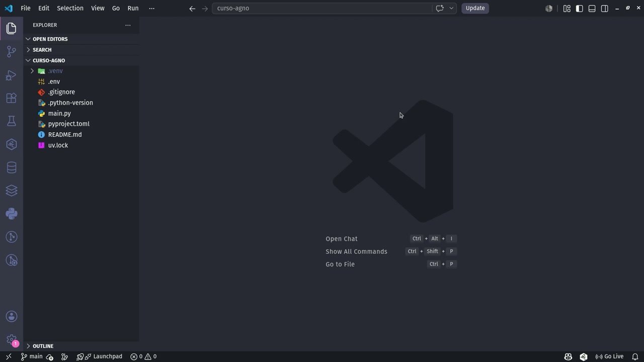Open the uv.lock file

[81, 145]
